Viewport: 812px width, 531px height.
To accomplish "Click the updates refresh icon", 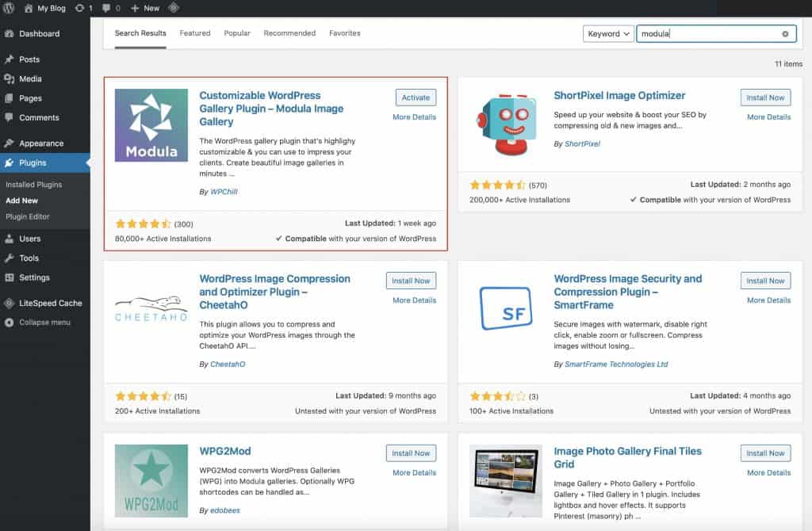I will [x=79, y=8].
